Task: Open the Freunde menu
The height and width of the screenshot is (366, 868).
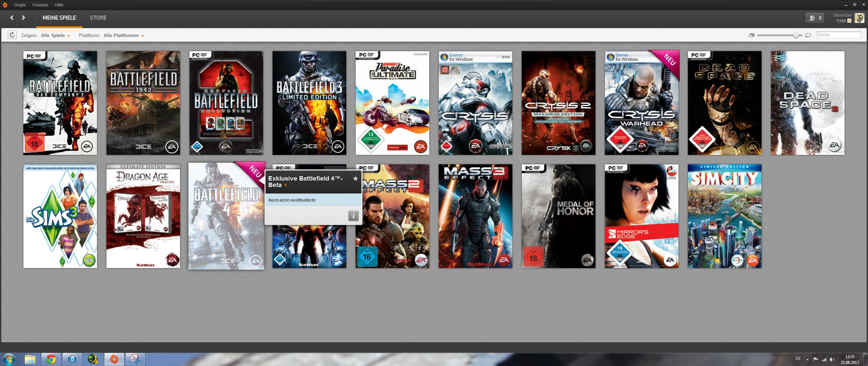Action: 40,5
